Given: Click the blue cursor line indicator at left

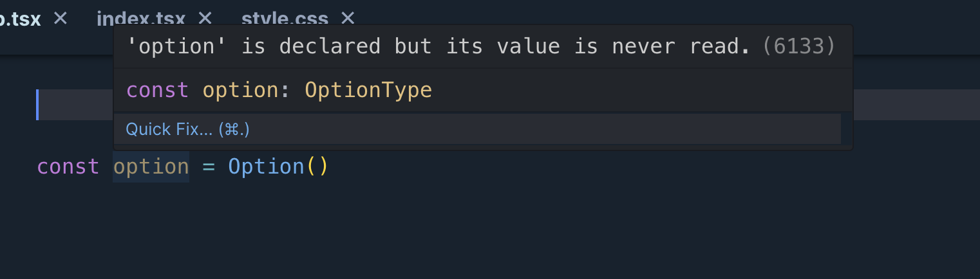Looking at the screenshot, I should point(37,105).
